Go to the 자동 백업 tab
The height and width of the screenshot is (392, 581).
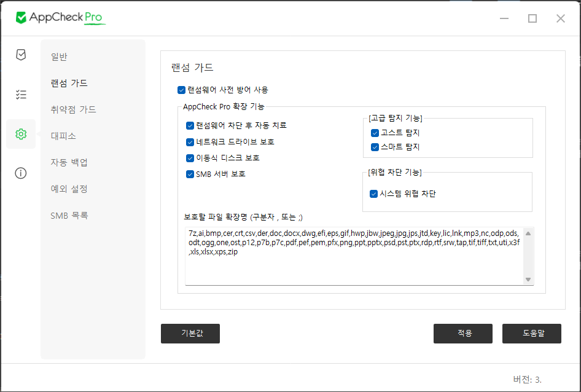coord(69,162)
